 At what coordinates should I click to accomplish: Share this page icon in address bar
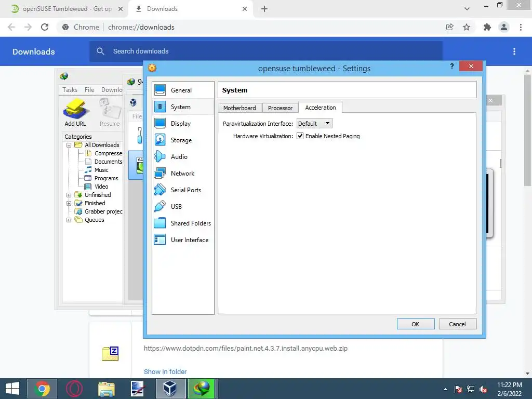[449, 27]
